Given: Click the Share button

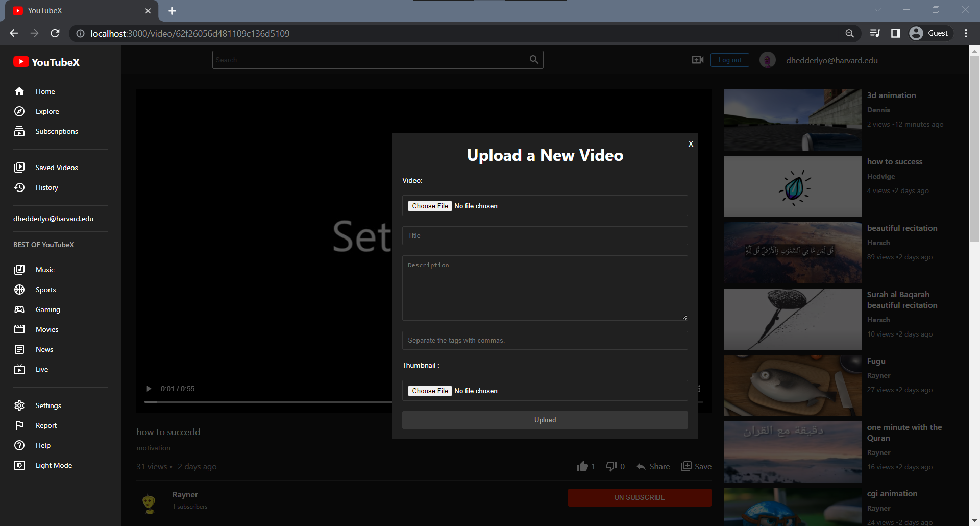Looking at the screenshot, I should [x=653, y=467].
